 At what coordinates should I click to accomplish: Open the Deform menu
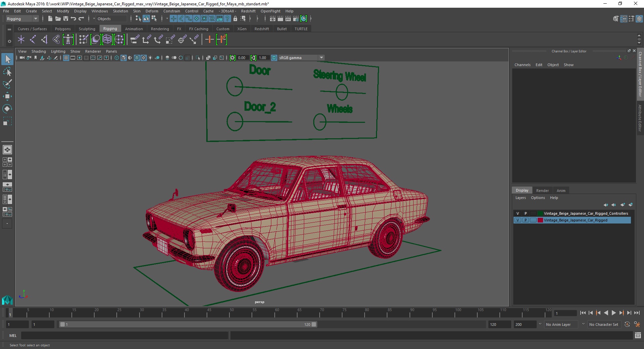(152, 11)
